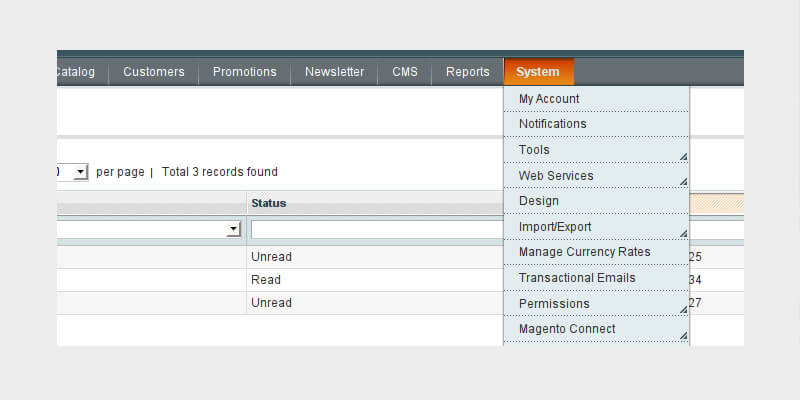The width and height of the screenshot is (800, 400).
Task: Select Design in the System menu
Action: pyautogui.click(x=539, y=201)
